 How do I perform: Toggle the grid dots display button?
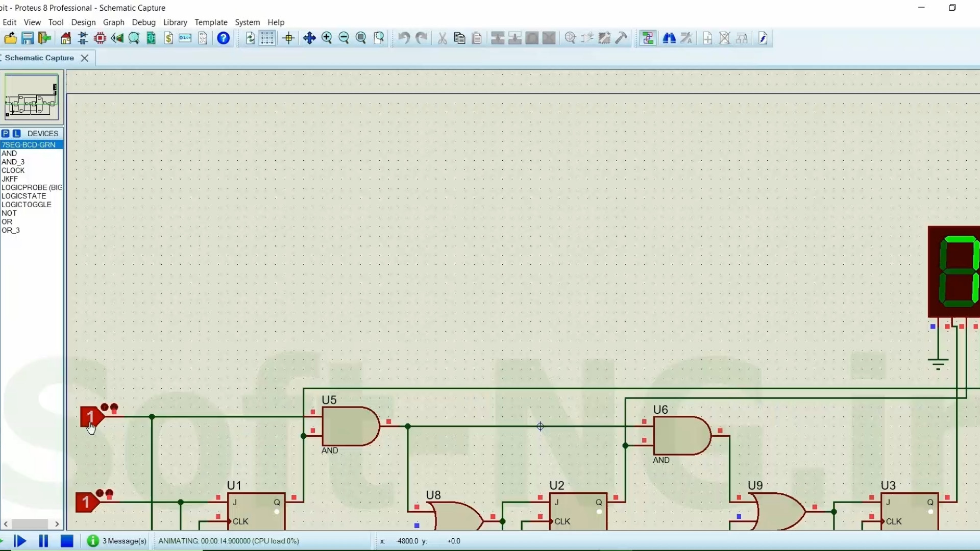tap(267, 38)
